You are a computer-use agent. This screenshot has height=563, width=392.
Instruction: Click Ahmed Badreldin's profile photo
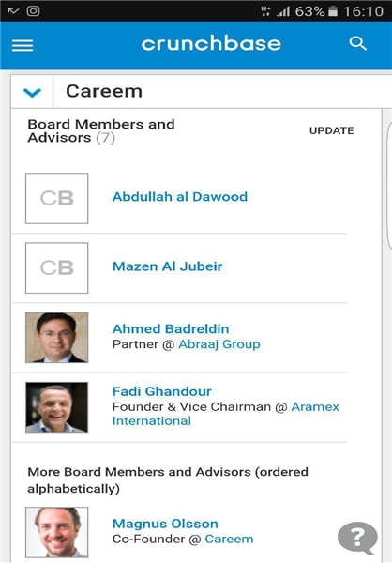[56, 338]
